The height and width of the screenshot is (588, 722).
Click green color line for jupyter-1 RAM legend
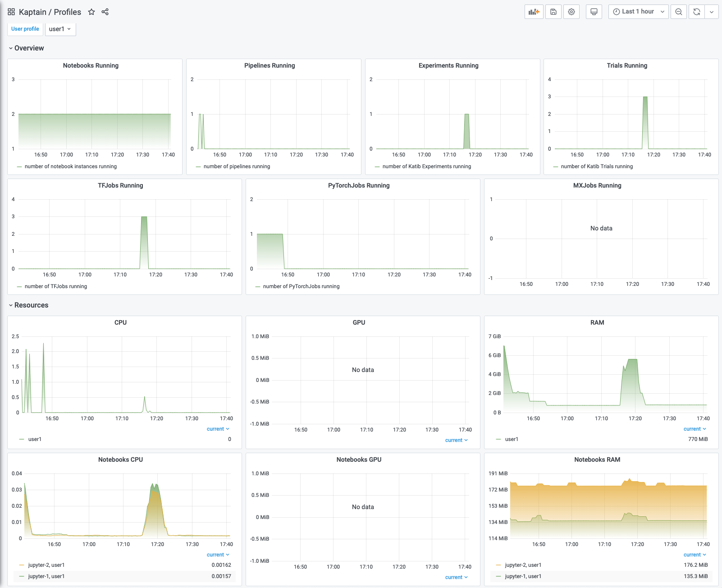pyautogui.click(x=498, y=576)
